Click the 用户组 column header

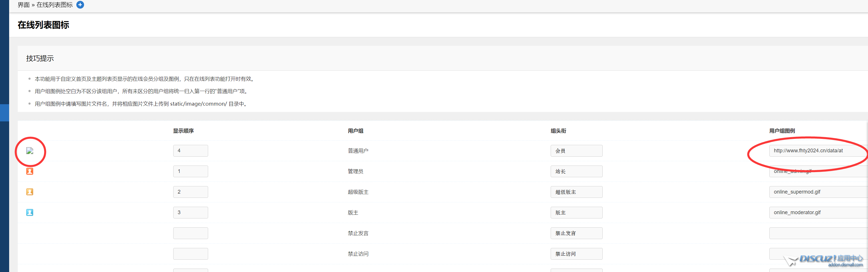(x=355, y=131)
